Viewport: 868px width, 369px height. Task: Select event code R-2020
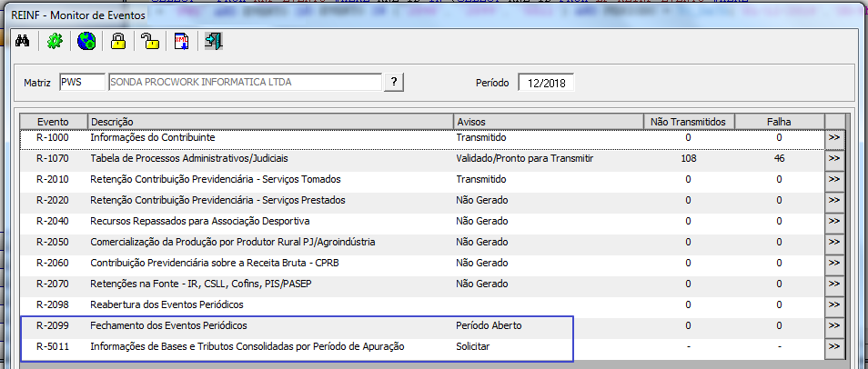(52, 200)
